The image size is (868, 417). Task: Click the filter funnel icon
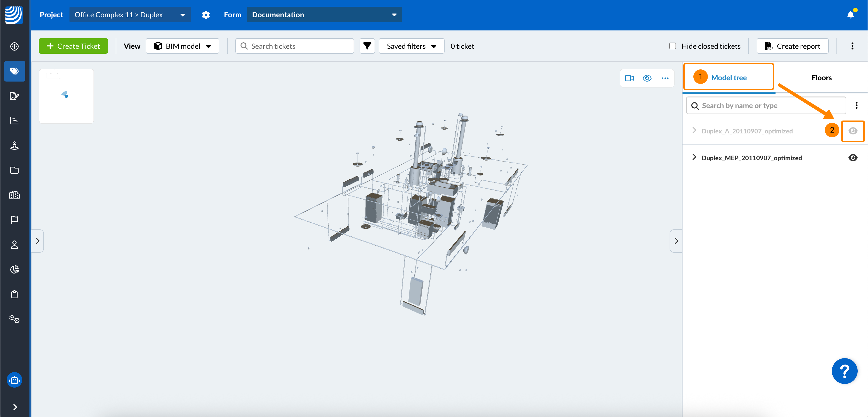367,46
